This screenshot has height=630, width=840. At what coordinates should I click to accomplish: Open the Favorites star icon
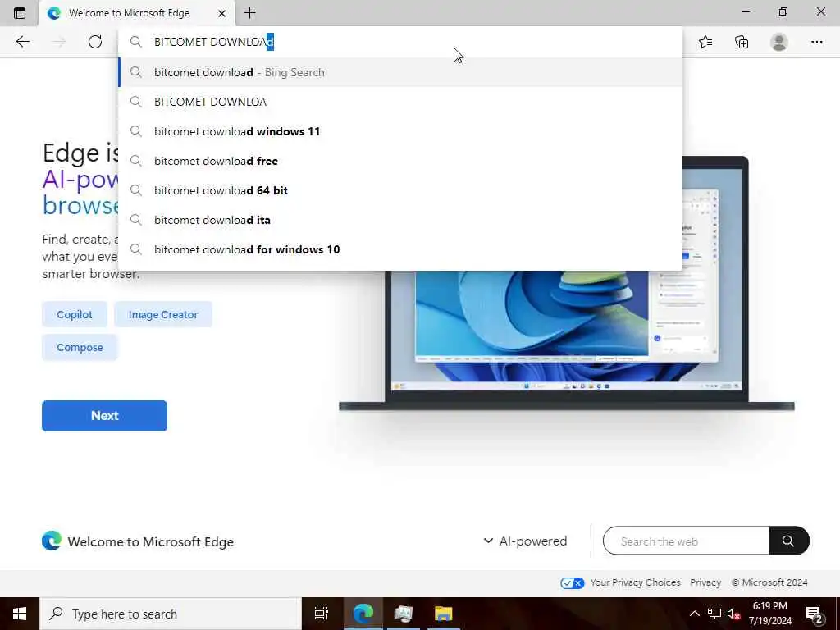tap(705, 42)
